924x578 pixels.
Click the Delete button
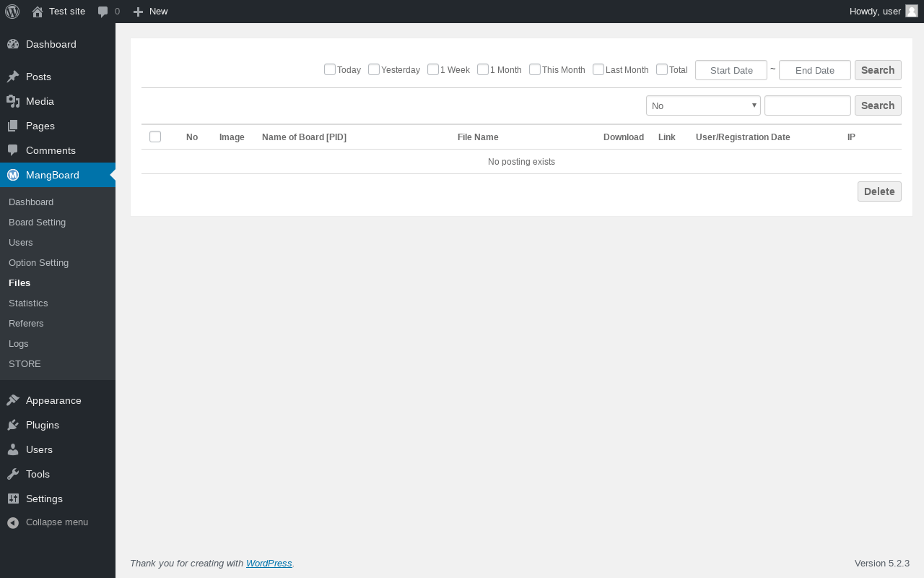pyautogui.click(x=879, y=191)
